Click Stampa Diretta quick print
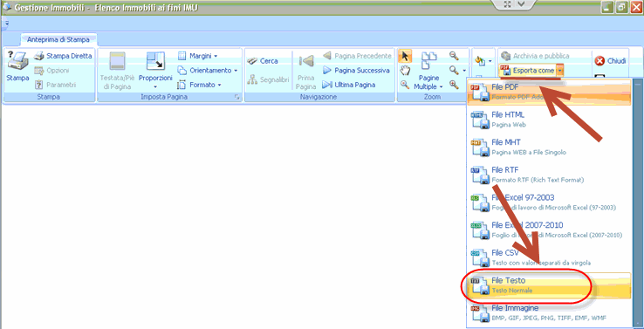The image size is (644, 329). click(63, 56)
